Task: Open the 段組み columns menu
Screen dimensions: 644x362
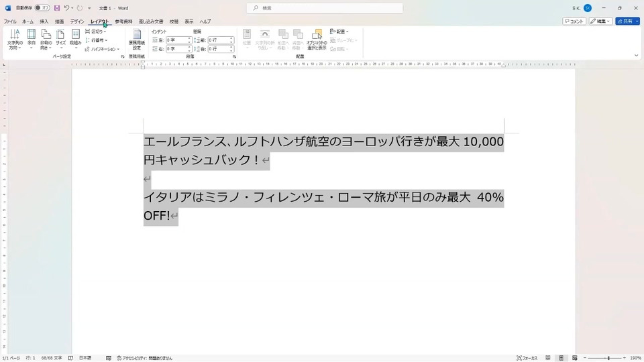Action: tap(76, 40)
